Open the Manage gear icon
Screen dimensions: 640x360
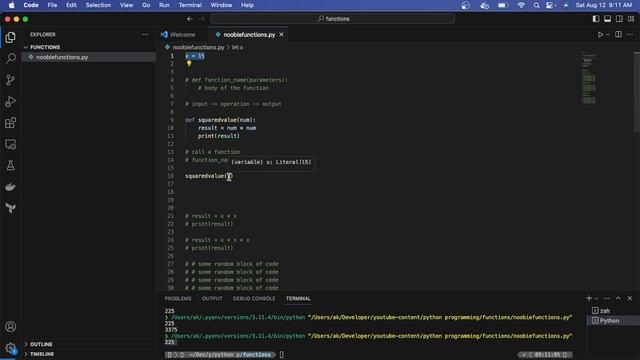[11, 348]
